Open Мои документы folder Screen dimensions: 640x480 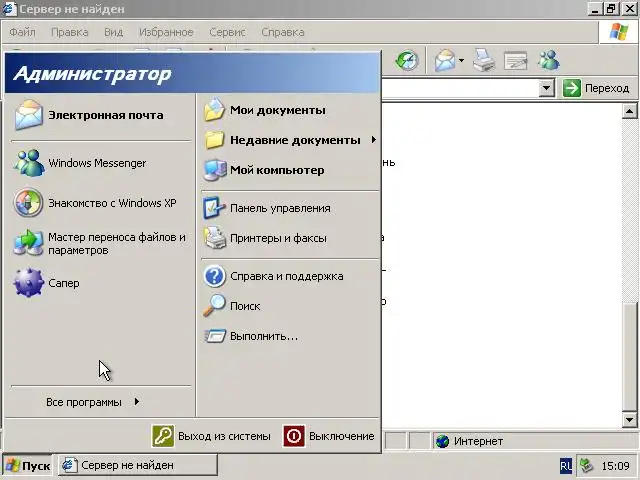click(x=290, y=110)
